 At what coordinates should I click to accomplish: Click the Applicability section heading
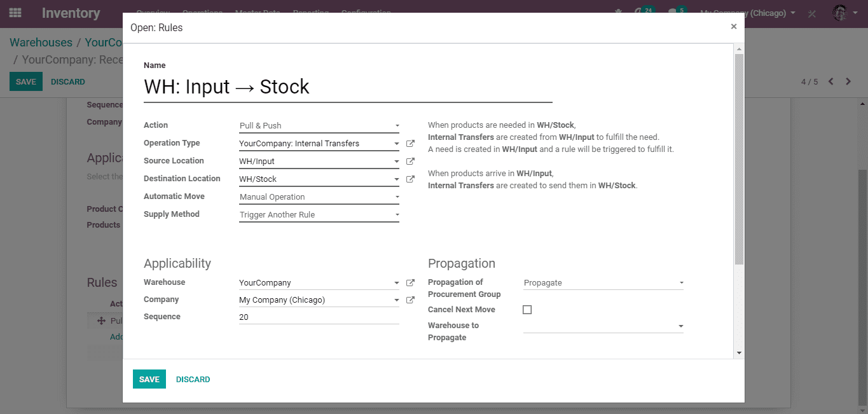click(177, 263)
